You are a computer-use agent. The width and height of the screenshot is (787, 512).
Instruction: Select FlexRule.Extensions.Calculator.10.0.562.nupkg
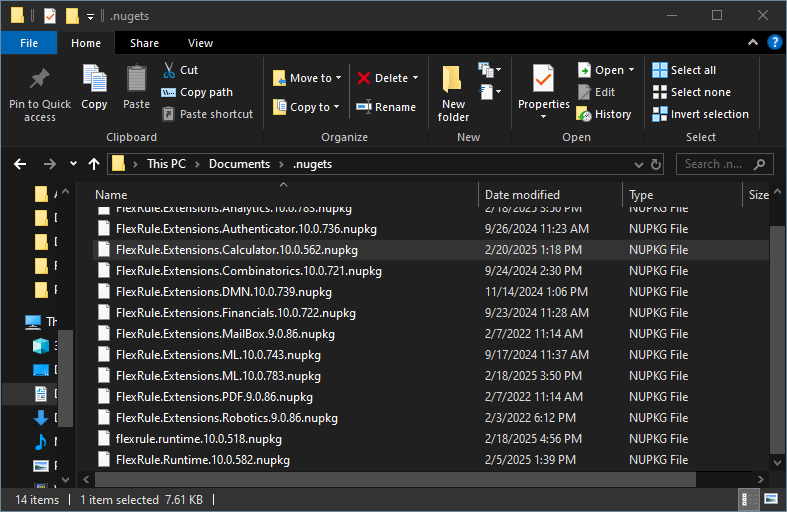(431, 250)
